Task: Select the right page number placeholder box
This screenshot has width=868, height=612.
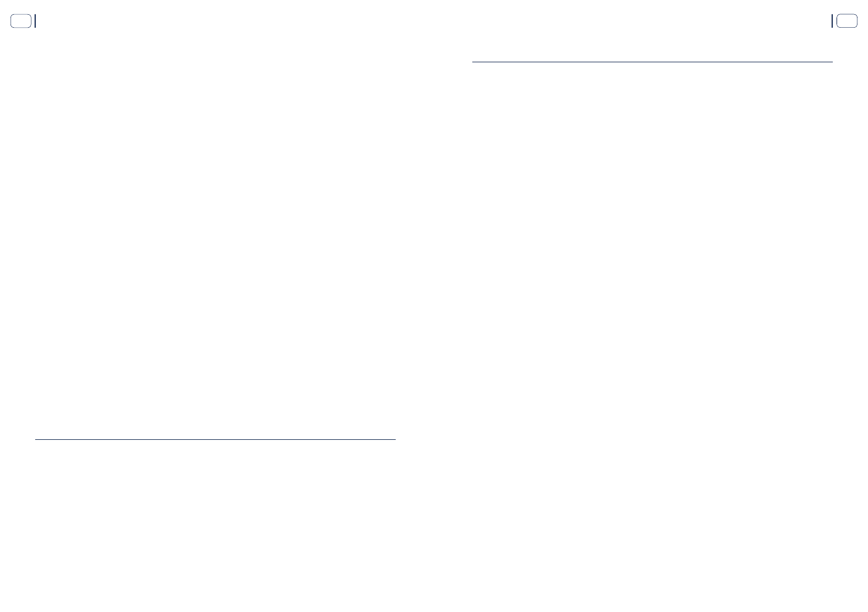Action: point(847,21)
